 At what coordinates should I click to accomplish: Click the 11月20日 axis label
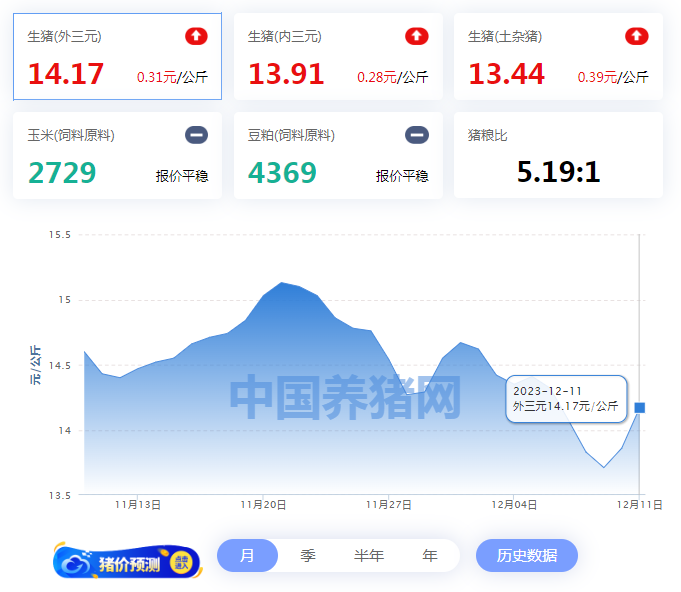point(263,505)
